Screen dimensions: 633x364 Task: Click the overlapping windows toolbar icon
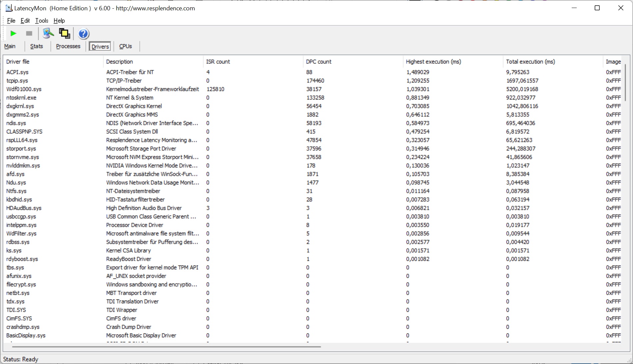(64, 33)
